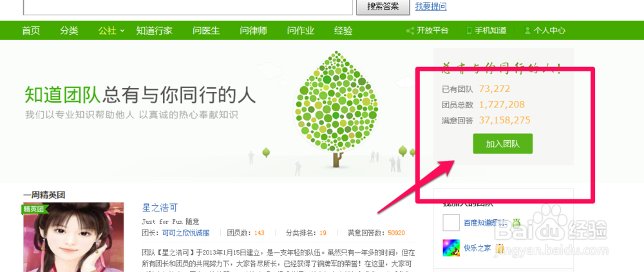Click the green badge icon after 百度知道理财

tap(516, 222)
